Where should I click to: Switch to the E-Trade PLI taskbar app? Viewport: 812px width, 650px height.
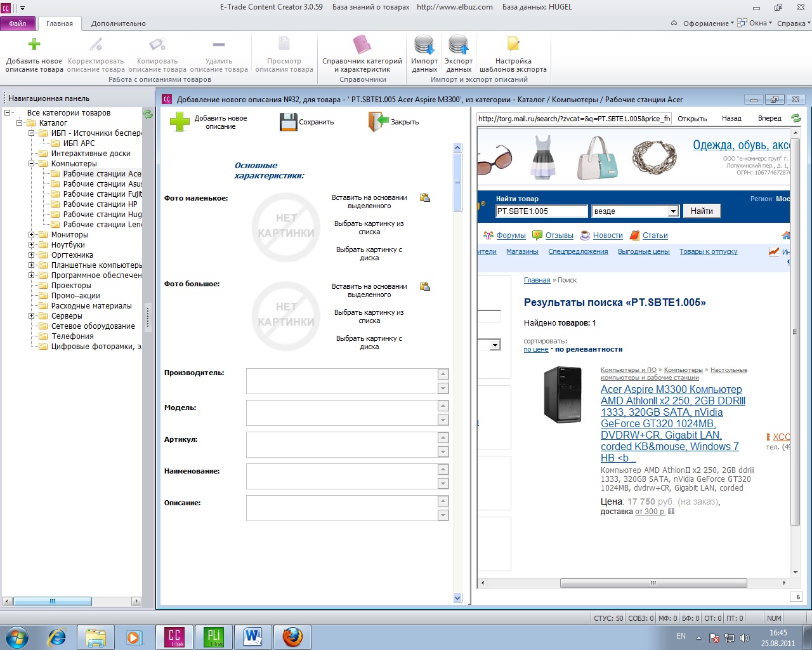click(x=213, y=637)
